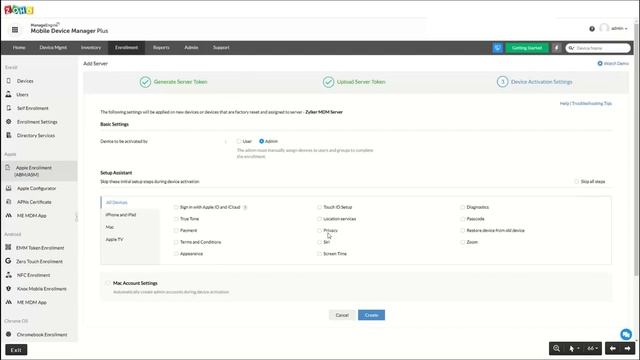Open the Inventory menu tab
The height and width of the screenshot is (360, 640).
pos(91,48)
